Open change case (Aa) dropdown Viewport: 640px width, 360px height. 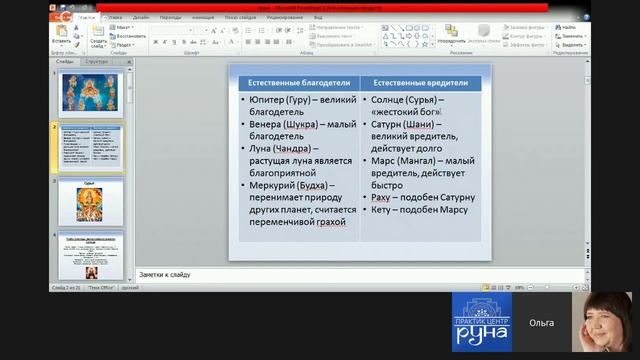pyautogui.click(x=216, y=42)
